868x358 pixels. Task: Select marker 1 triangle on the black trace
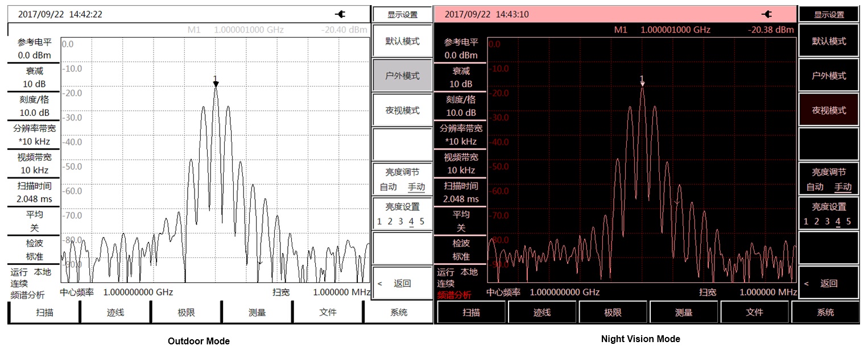click(216, 84)
